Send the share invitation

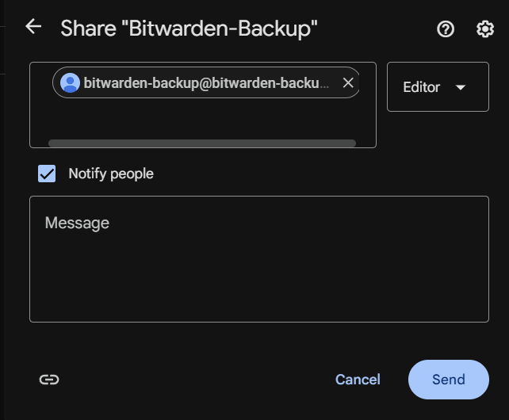[448, 380]
